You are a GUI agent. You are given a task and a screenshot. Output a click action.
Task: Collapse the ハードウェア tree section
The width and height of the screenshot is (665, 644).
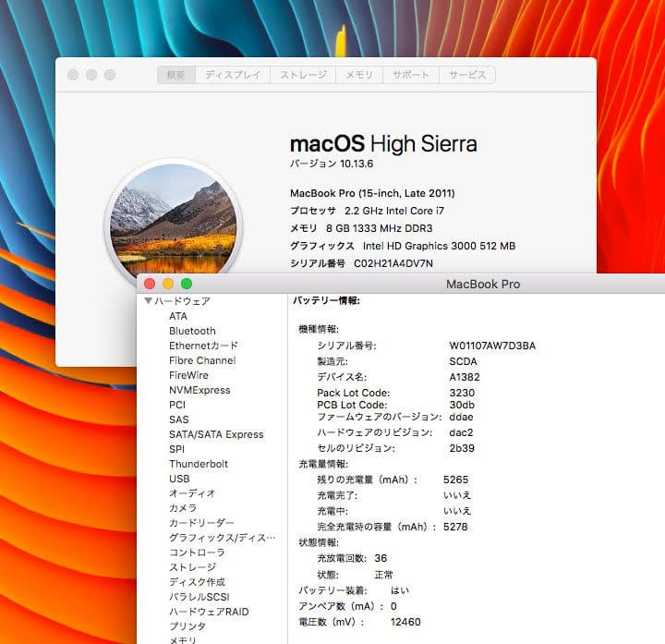pyautogui.click(x=148, y=301)
